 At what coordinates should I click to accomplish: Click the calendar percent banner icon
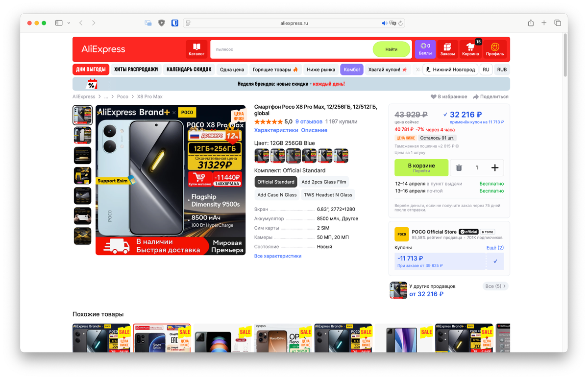click(92, 84)
